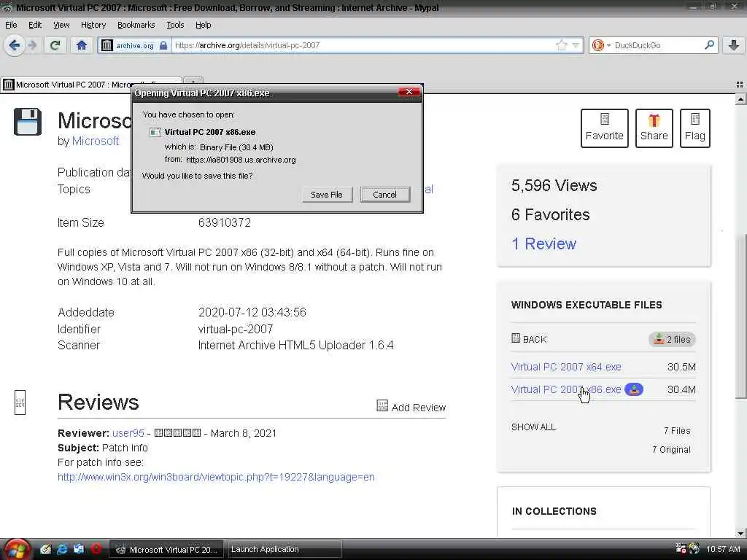Screen dimensions: 747x560
Task: Open the View menu
Action: coord(61,25)
